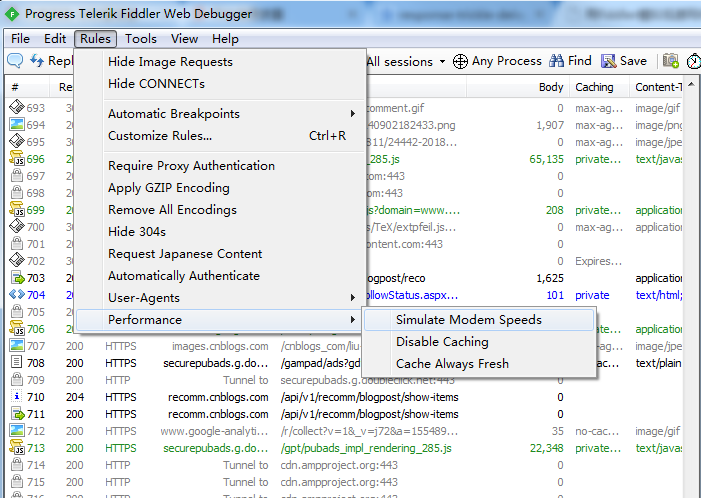Select session 699 script icon
Screen dimensions: 701x498
[17, 209]
